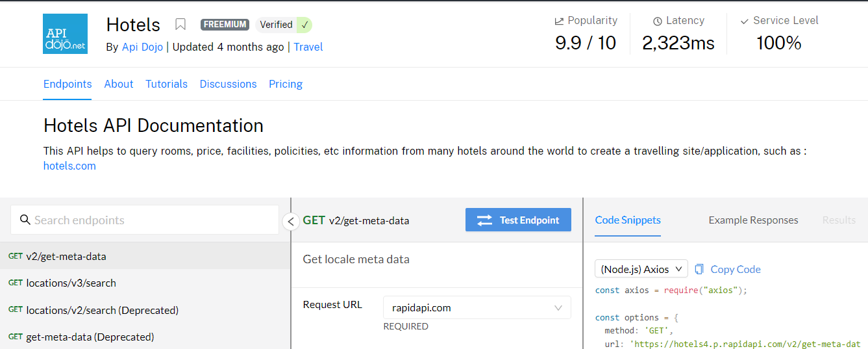Click the Hotels title text
The image size is (868, 349).
[133, 25]
